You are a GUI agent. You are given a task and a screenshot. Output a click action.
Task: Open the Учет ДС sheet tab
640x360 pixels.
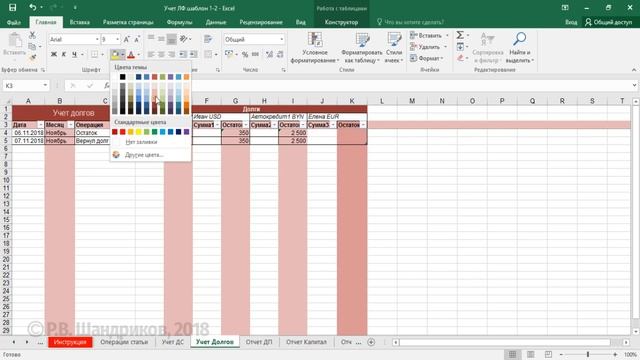(173, 342)
